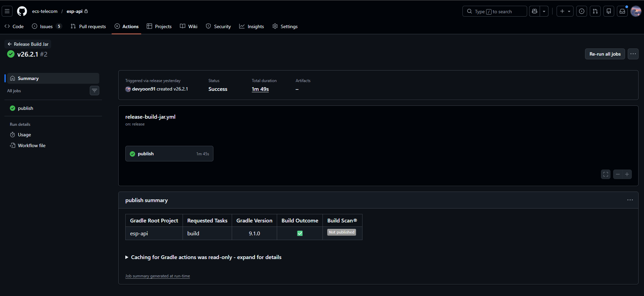Open publish summary options ellipsis
Image resolution: width=644 pixels, height=296 pixels.
[x=630, y=200]
